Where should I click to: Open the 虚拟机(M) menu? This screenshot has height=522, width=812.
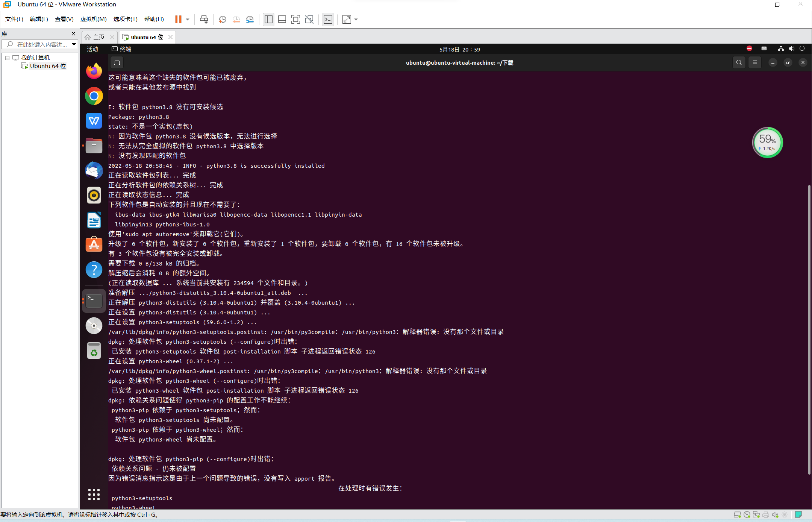click(x=94, y=19)
